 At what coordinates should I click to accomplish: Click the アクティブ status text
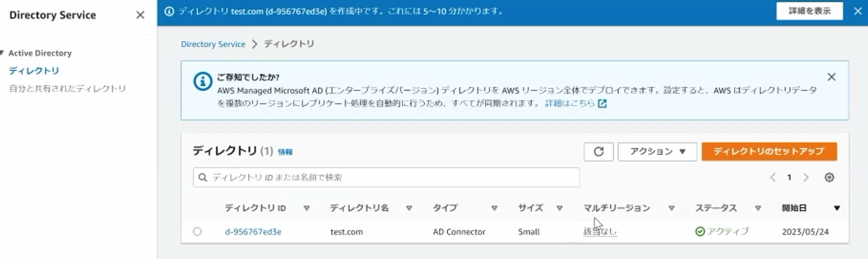pos(728,232)
